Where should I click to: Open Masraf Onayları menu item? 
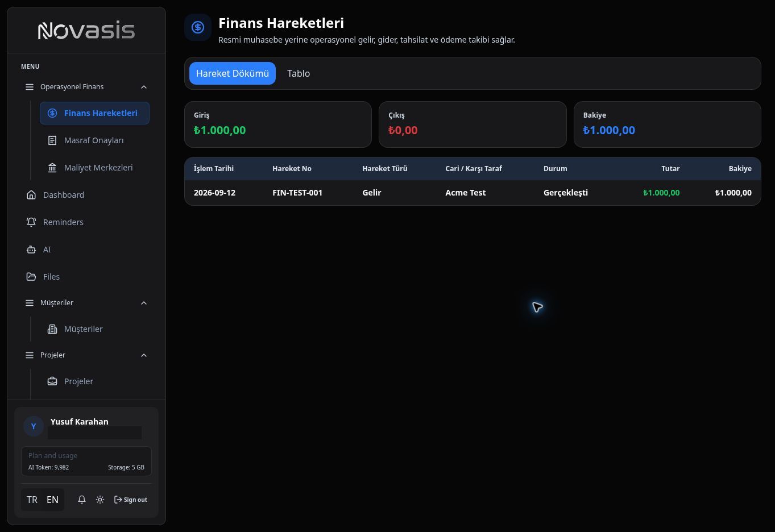[94, 140]
